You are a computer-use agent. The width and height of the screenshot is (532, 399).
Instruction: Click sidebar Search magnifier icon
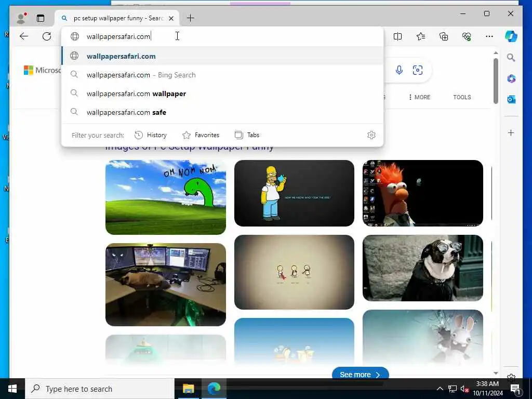(x=511, y=58)
